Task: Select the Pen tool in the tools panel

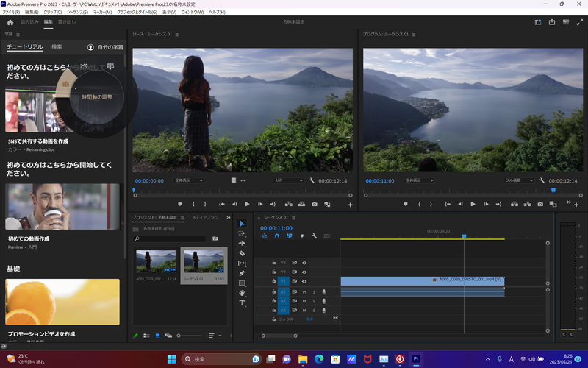Action: (242, 273)
